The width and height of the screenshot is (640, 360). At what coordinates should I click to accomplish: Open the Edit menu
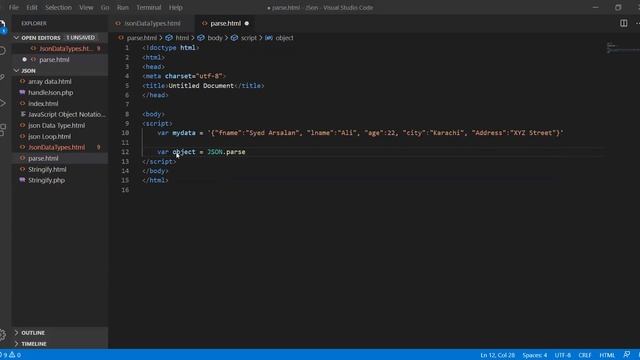coord(32,7)
